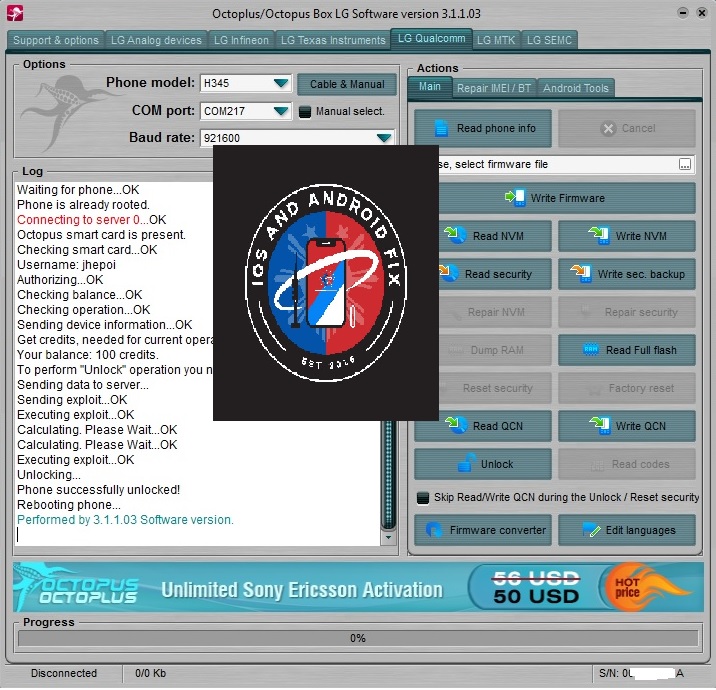Open the Repair IMEI / BT tab

(494, 88)
